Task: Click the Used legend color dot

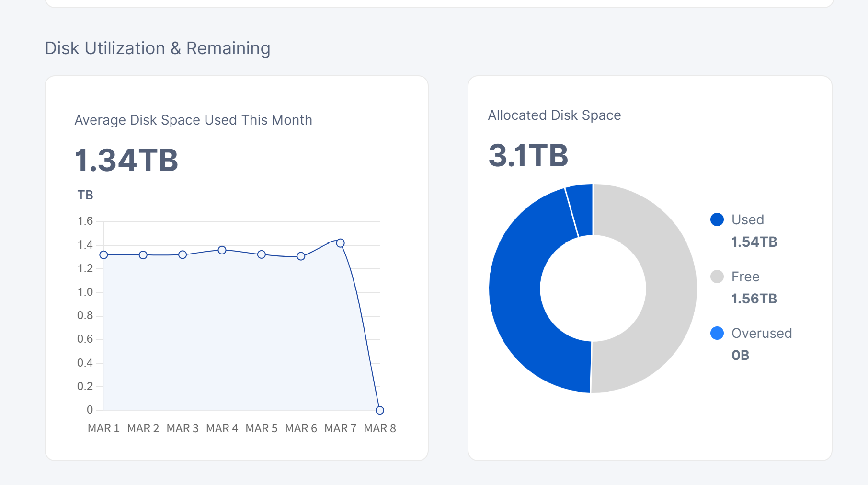Action: [x=717, y=219]
